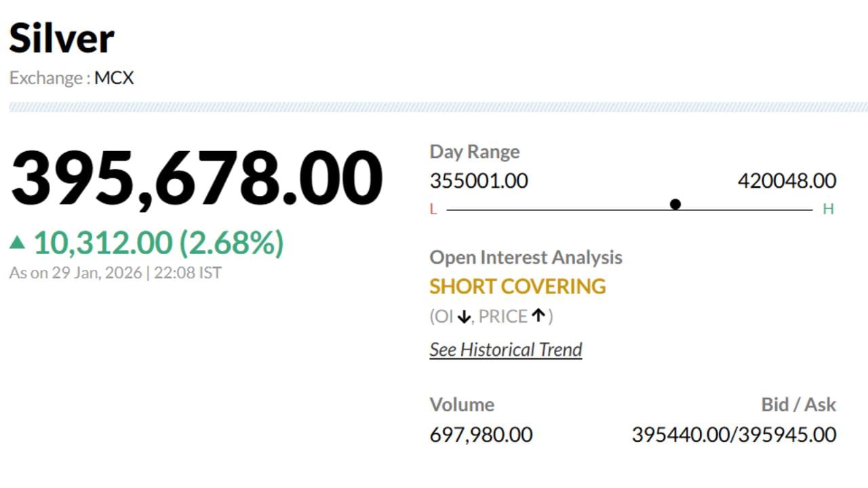Click the black dot on Day Range line

(x=675, y=204)
